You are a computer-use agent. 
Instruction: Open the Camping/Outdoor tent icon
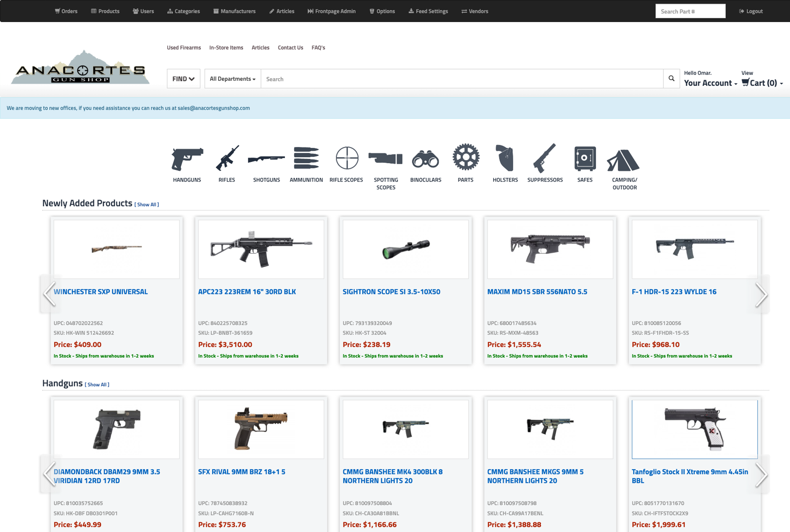[x=624, y=160]
